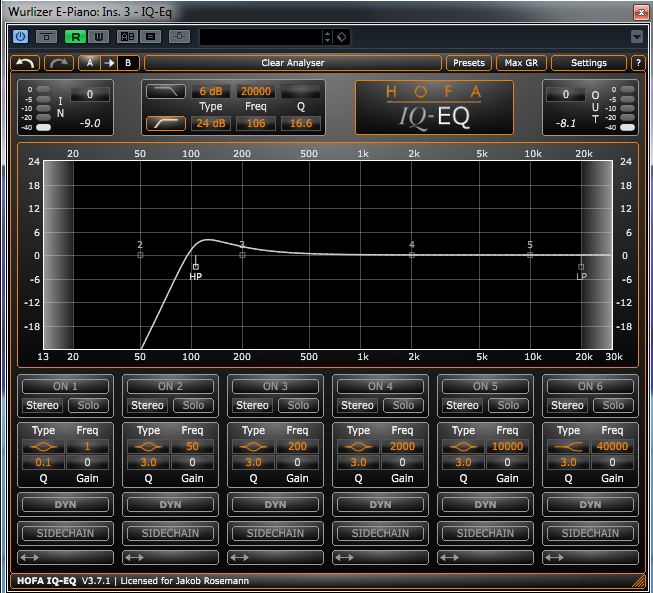This screenshot has height=593, width=653.
Task: Click band 1 bell type icon
Action: coord(43,446)
